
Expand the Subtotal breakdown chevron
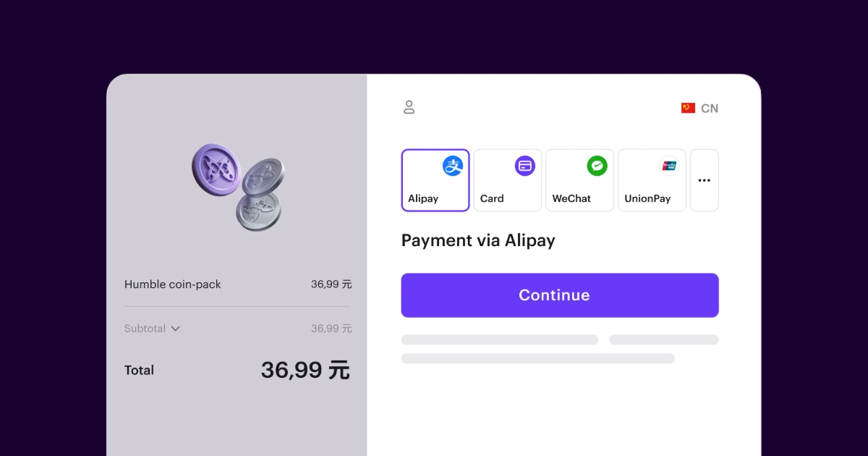175,329
